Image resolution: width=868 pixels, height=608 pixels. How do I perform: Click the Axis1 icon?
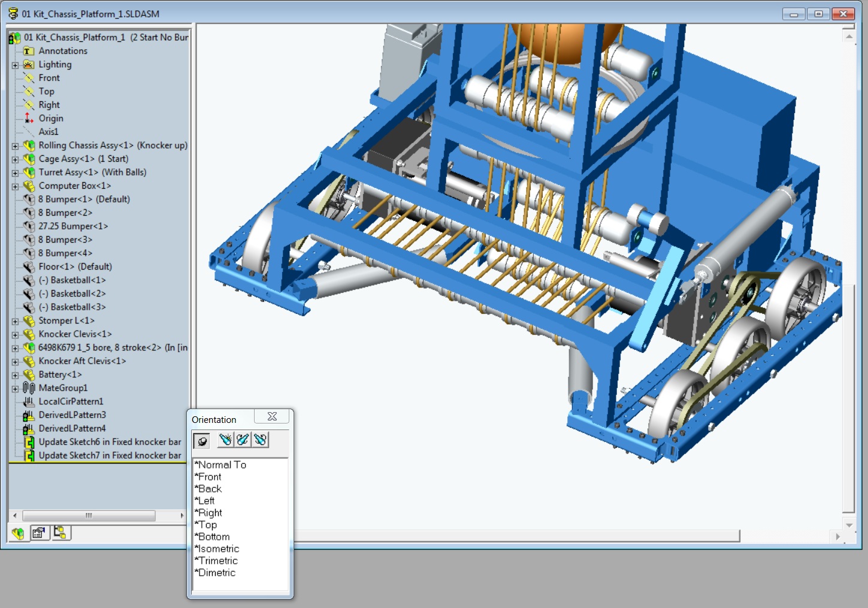[28, 132]
